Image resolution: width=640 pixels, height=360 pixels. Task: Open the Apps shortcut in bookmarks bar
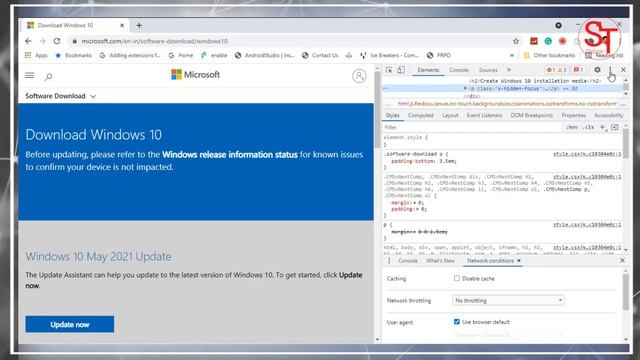tap(36, 55)
